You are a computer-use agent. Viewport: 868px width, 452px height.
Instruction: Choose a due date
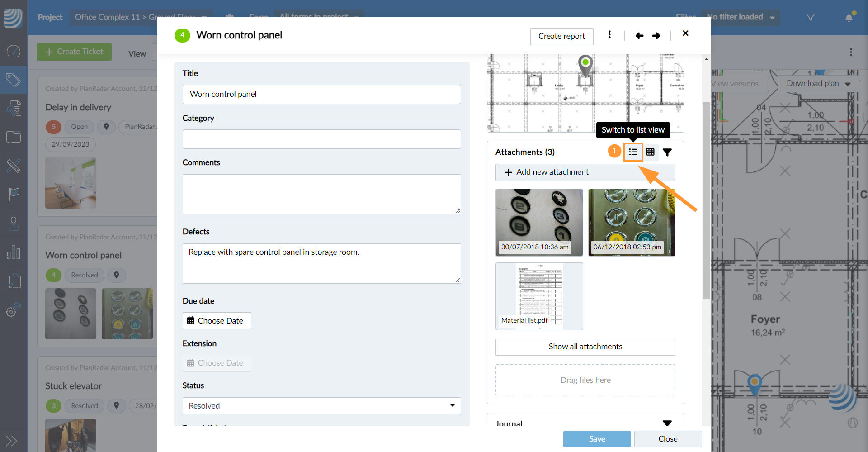pos(217,321)
